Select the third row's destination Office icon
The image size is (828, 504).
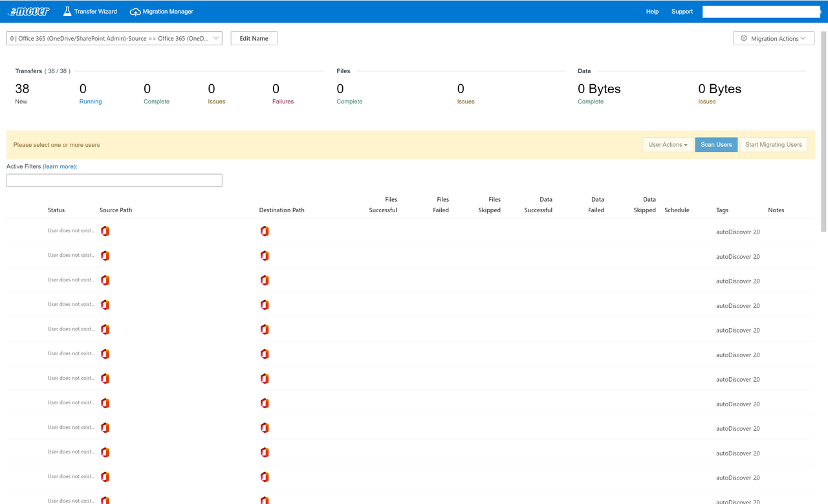point(264,280)
